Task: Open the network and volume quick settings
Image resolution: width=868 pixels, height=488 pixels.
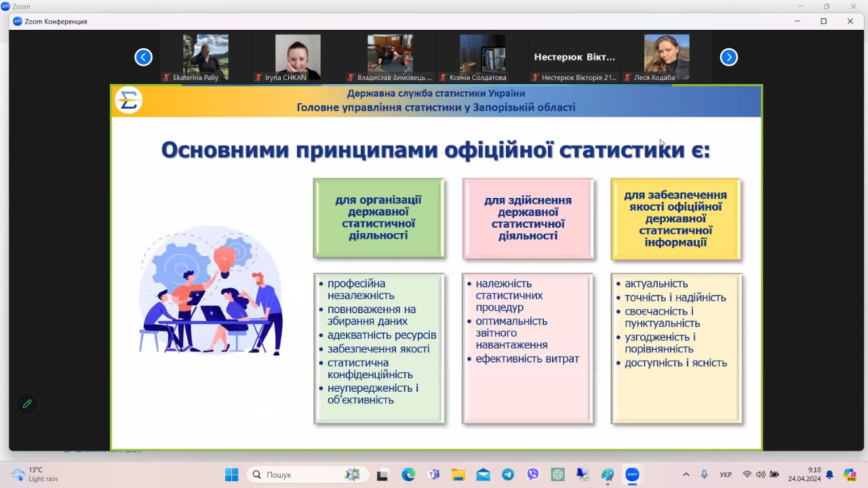Action: (x=760, y=474)
